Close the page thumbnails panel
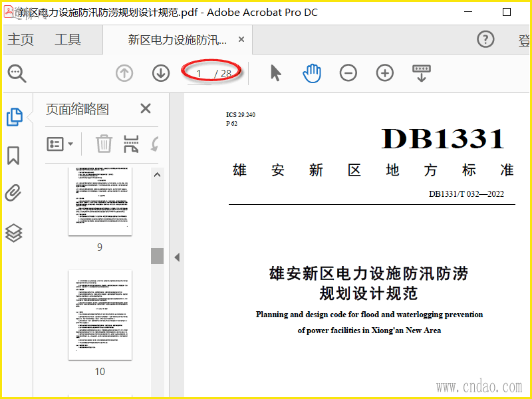The height and width of the screenshot is (399, 532). tap(146, 109)
